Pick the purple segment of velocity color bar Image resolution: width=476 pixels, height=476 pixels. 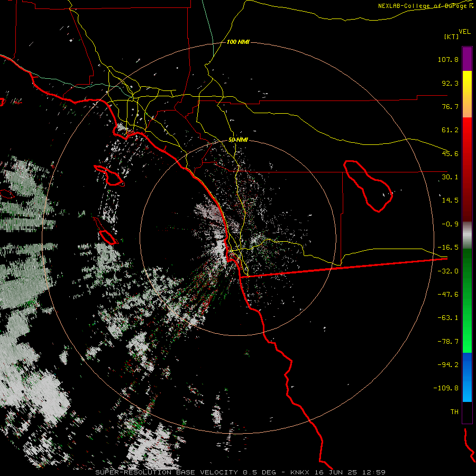click(x=467, y=59)
